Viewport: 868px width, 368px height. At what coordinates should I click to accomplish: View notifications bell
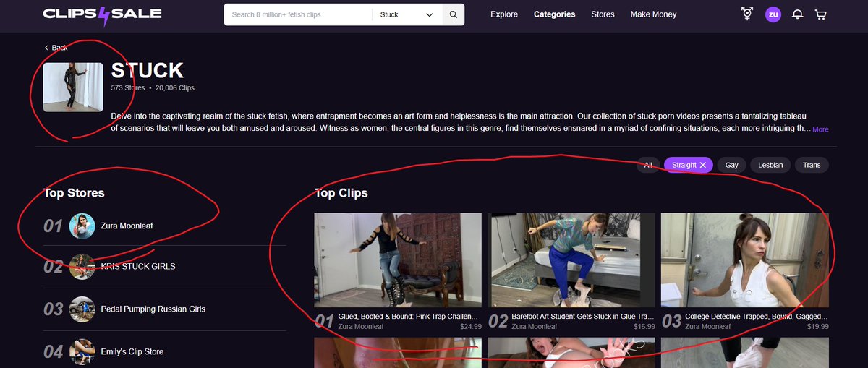pos(797,14)
